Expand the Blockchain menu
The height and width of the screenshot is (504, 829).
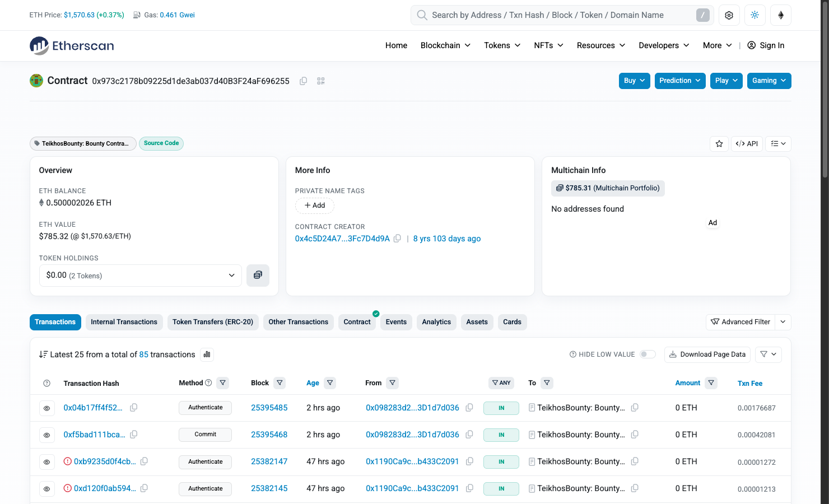[x=445, y=45]
